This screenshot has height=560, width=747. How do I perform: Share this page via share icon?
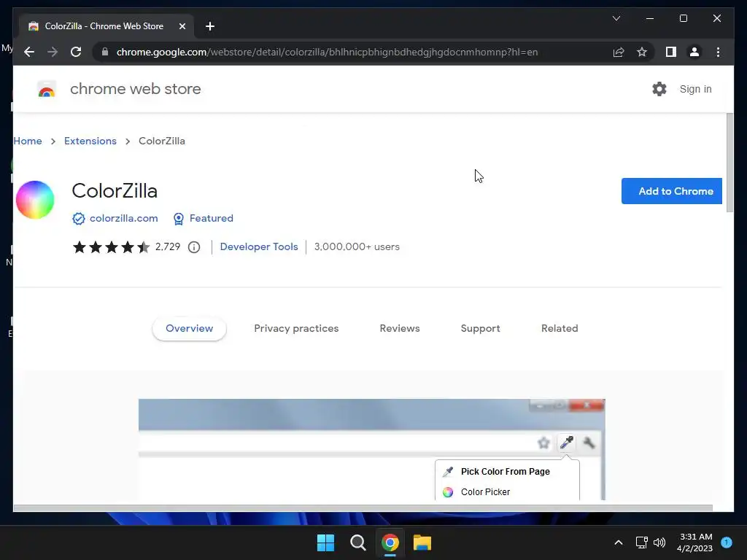[x=619, y=52]
